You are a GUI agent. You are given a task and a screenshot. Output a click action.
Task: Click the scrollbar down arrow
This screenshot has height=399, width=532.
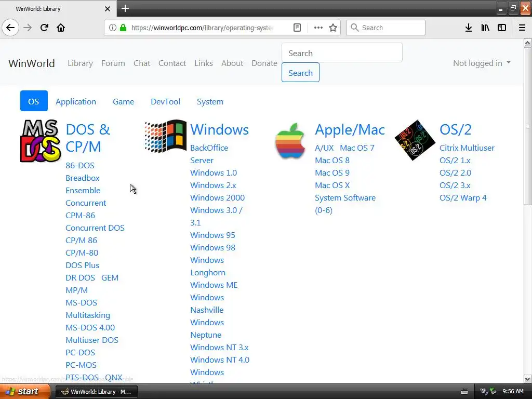coord(527,379)
